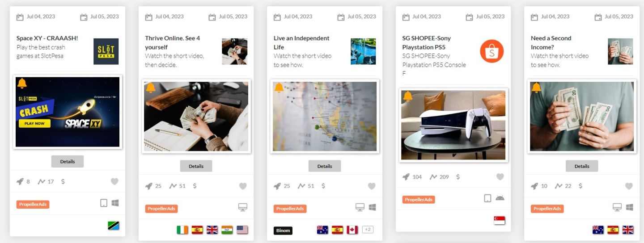This screenshot has height=243, width=644.
Task: Click the Shopee orange bag logo
Action: [x=492, y=51]
